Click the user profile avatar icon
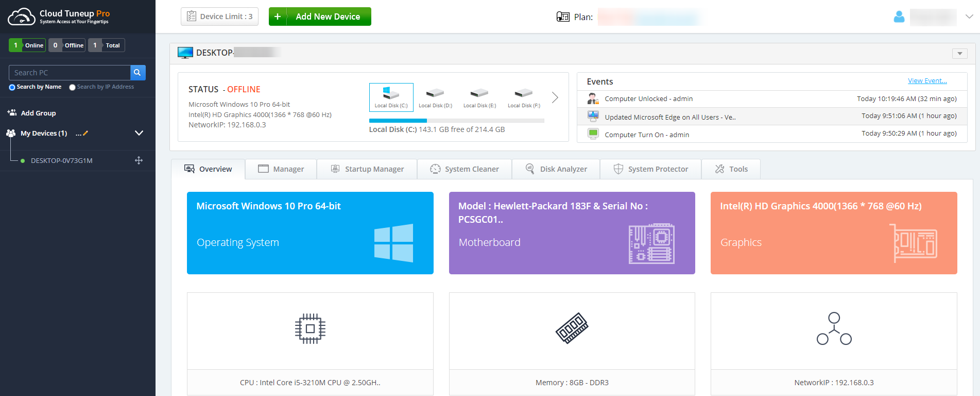This screenshot has width=980, height=396. coord(899,17)
